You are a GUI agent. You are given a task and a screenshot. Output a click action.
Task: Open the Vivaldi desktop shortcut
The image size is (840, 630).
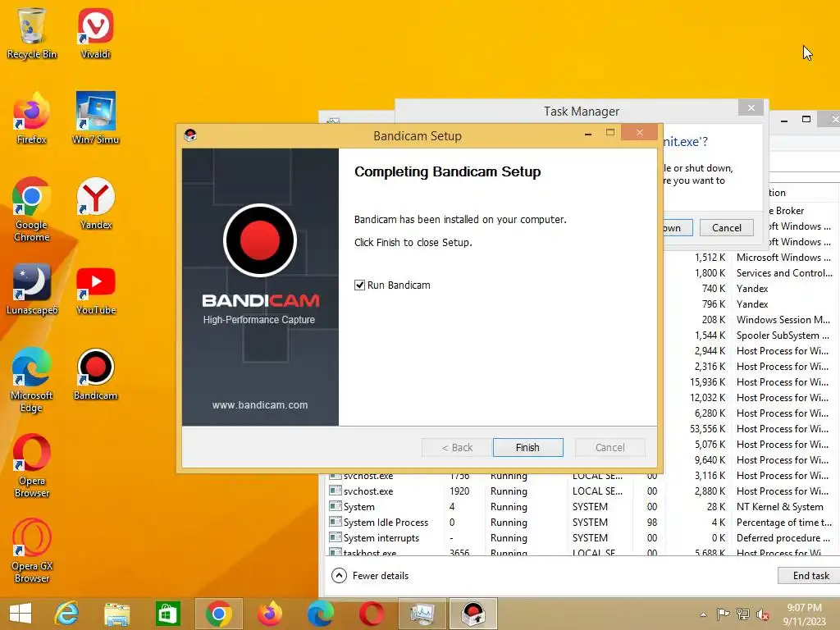coord(95,33)
